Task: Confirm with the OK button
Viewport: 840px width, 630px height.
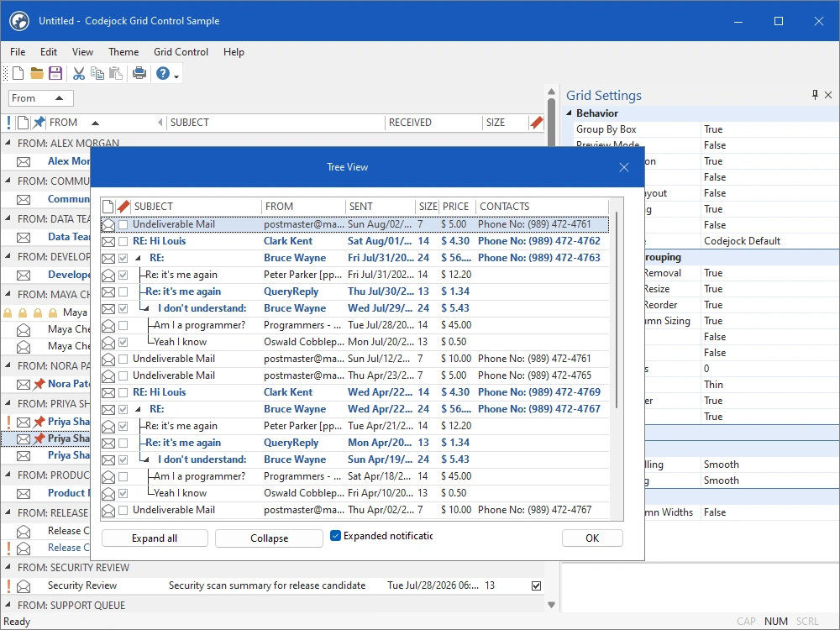Action: click(x=592, y=538)
